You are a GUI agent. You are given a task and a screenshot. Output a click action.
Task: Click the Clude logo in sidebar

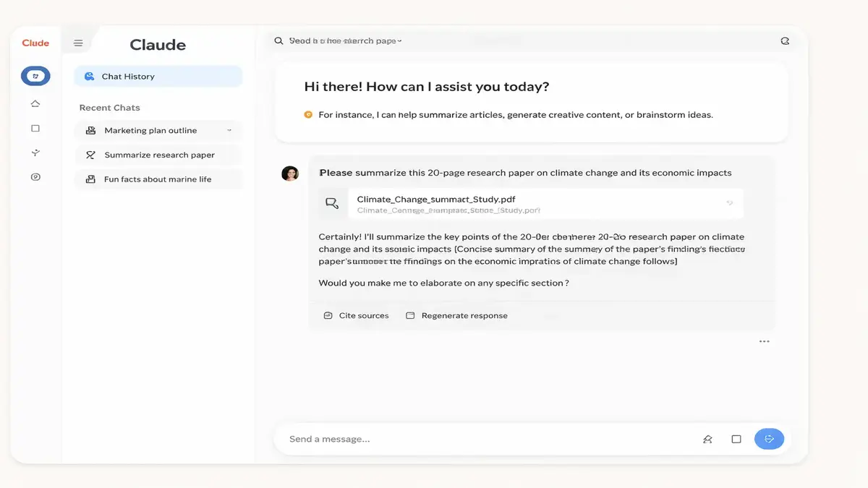coord(35,43)
